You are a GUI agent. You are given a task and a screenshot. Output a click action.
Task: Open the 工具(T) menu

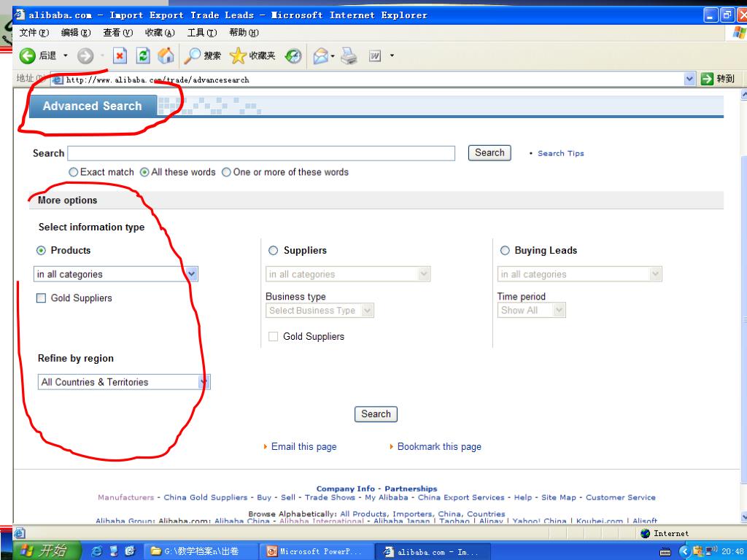pyautogui.click(x=202, y=32)
